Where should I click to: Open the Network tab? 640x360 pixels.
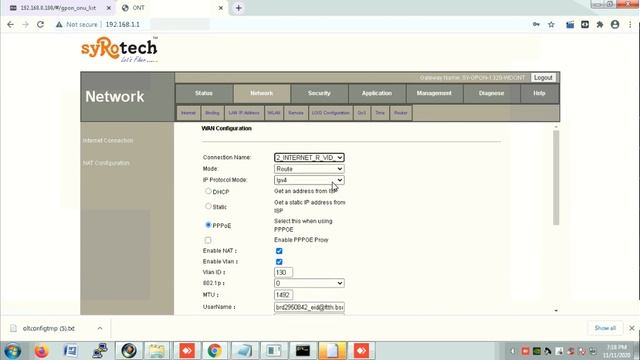click(262, 93)
